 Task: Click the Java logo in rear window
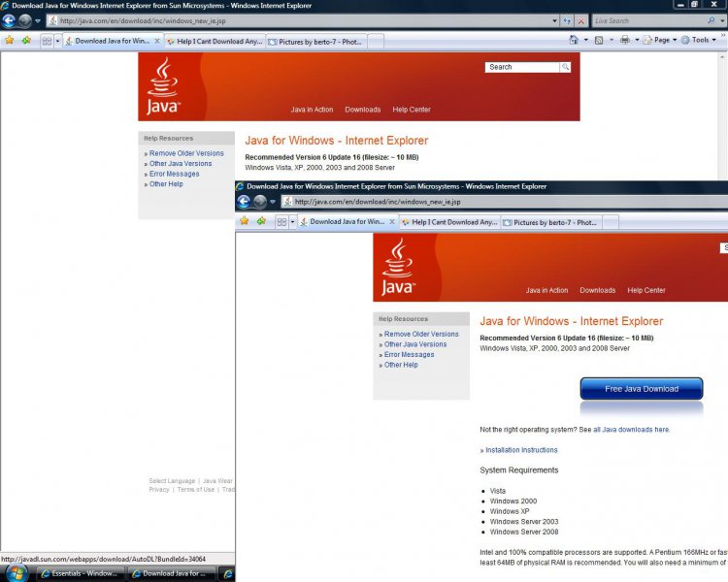(162, 85)
